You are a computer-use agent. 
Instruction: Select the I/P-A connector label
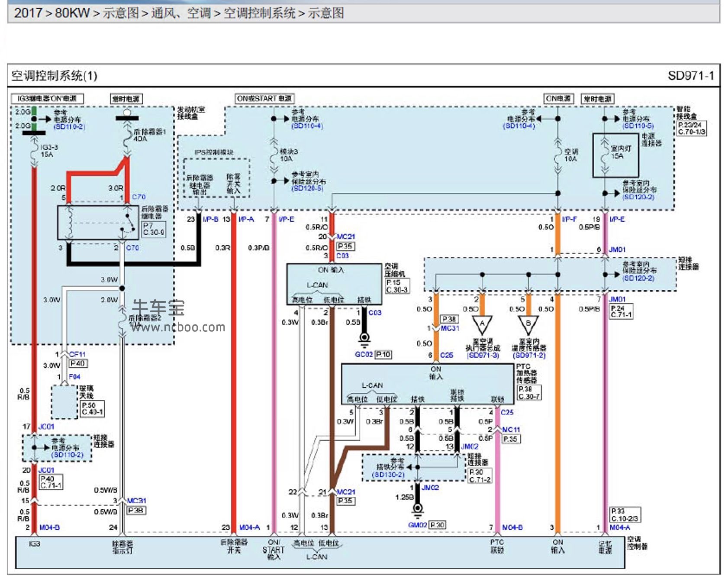246,220
